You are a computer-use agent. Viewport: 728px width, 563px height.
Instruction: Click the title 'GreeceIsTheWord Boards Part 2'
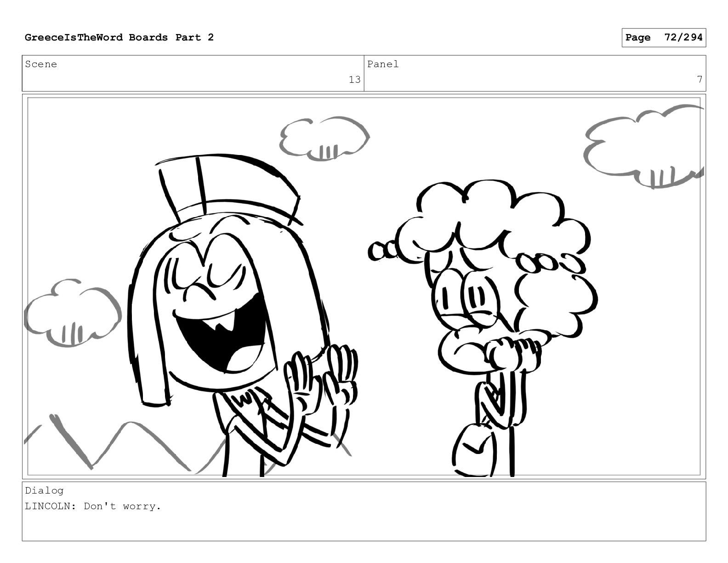pyautogui.click(x=119, y=38)
